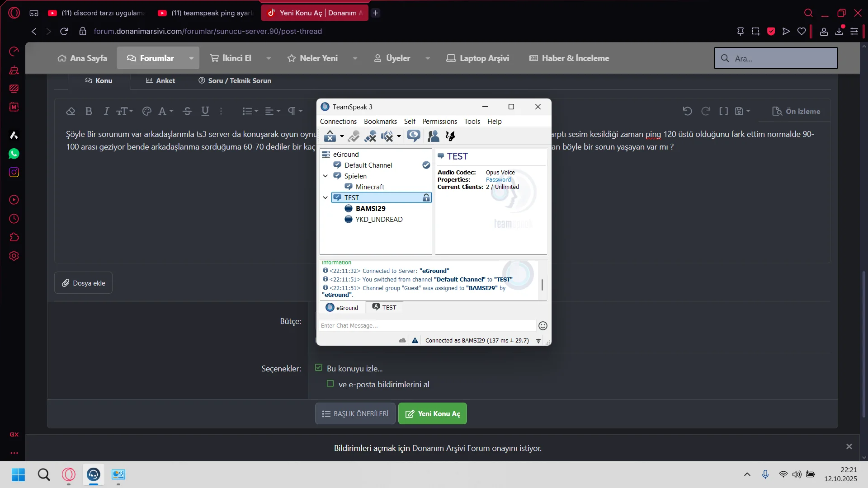
Task: Open WhatsApp from Opera sidebar
Action: pos(14,154)
